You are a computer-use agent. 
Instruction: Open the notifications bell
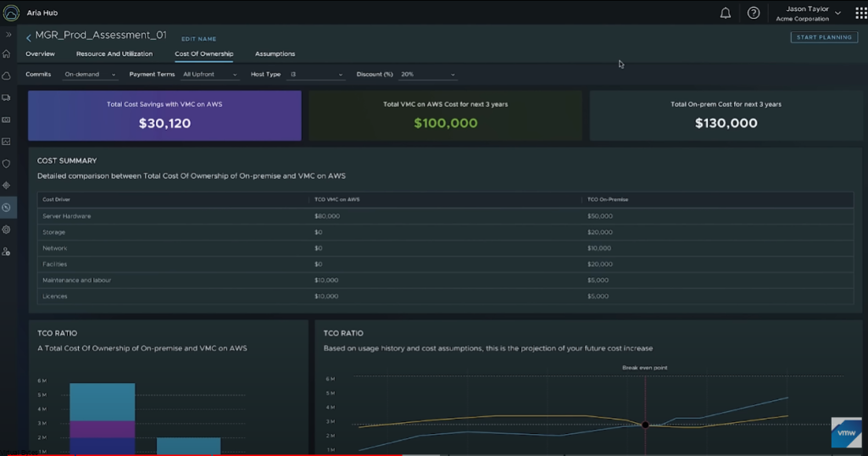(x=726, y=13)
